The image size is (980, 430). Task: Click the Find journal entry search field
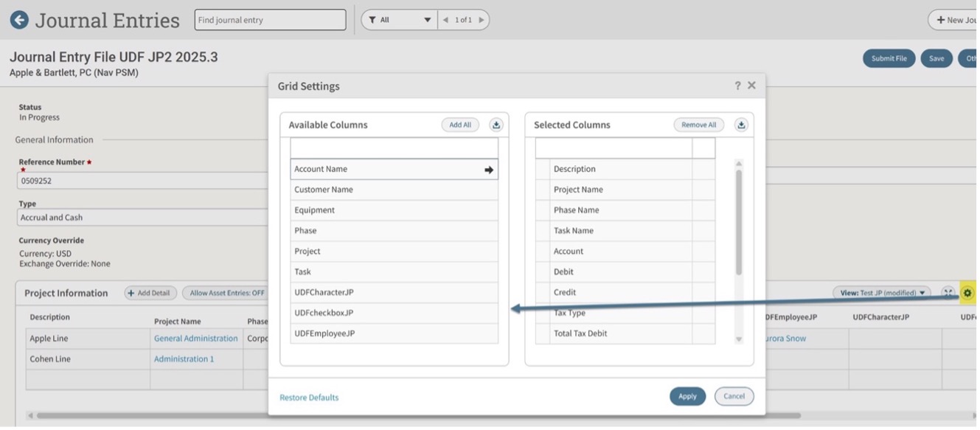(x=270, y=20)
